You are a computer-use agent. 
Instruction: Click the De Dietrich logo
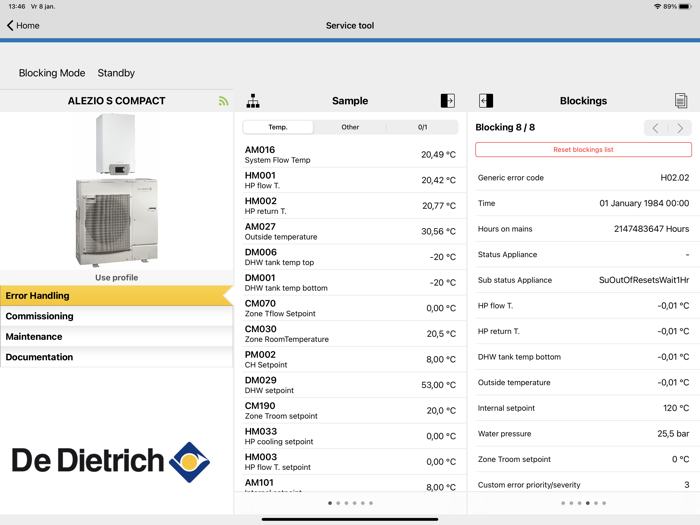(x=111, y=462)
